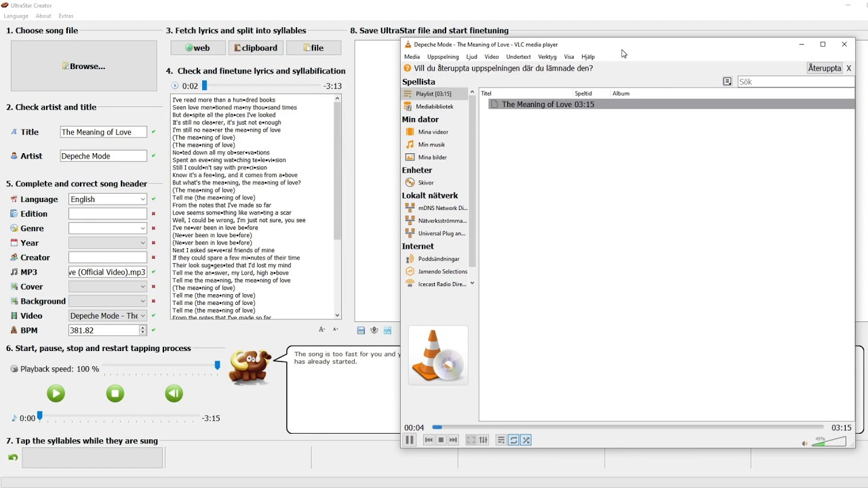Click the lyrics preview play icon at 0:02
Screen dimensions: 868x488
pyautogui.click(x=175, y=86)
